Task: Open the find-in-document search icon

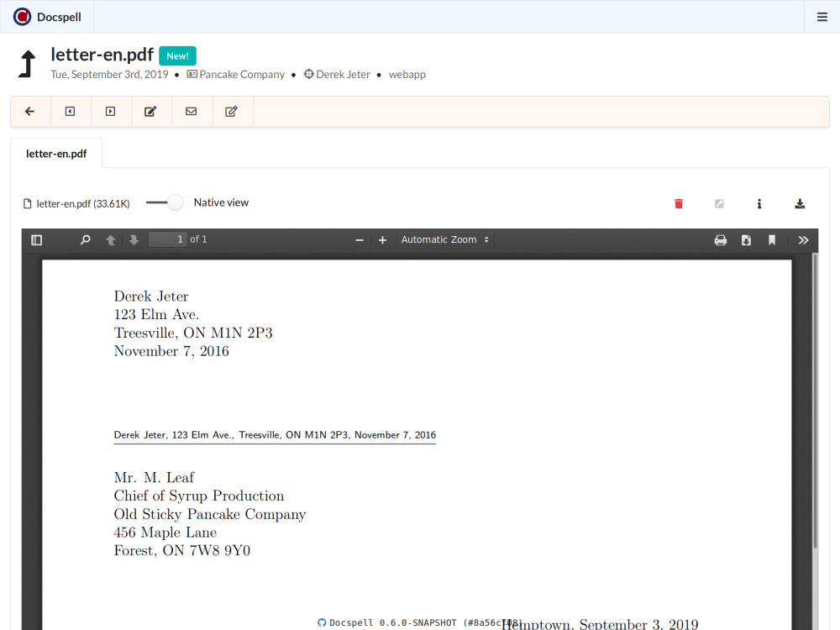Action: (85, 240)
